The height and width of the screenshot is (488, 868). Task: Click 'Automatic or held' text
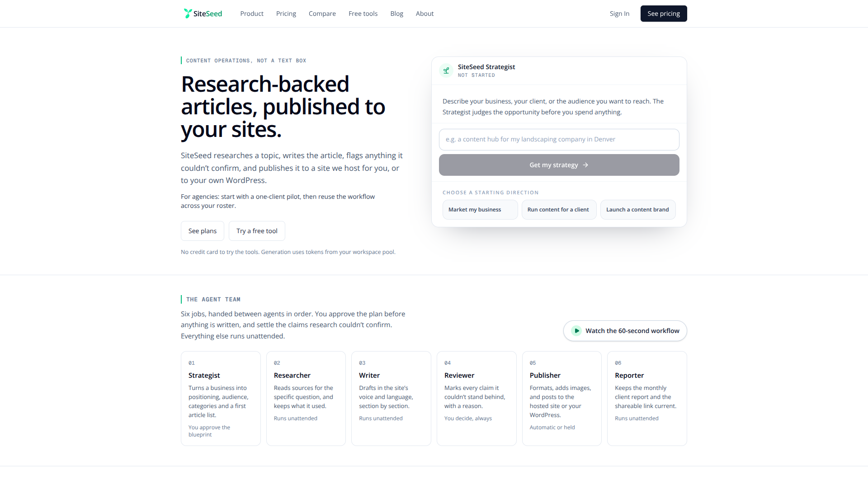pos(552,427)
